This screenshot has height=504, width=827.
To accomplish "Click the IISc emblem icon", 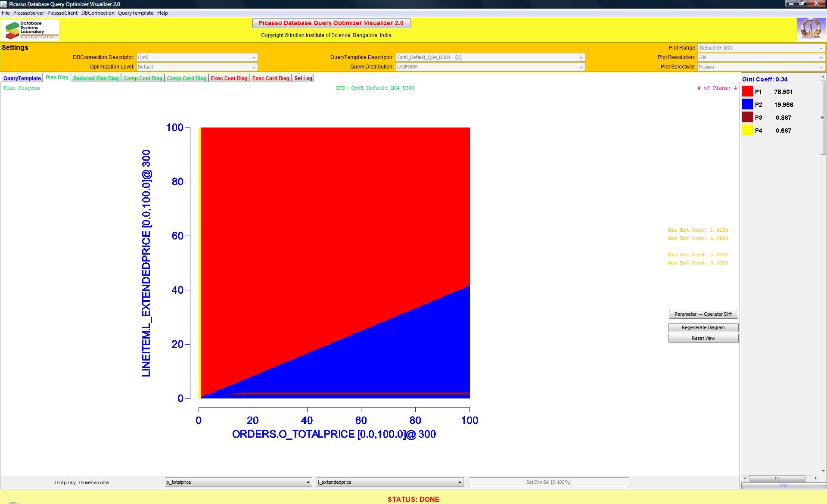I will [x=810, y=30].
